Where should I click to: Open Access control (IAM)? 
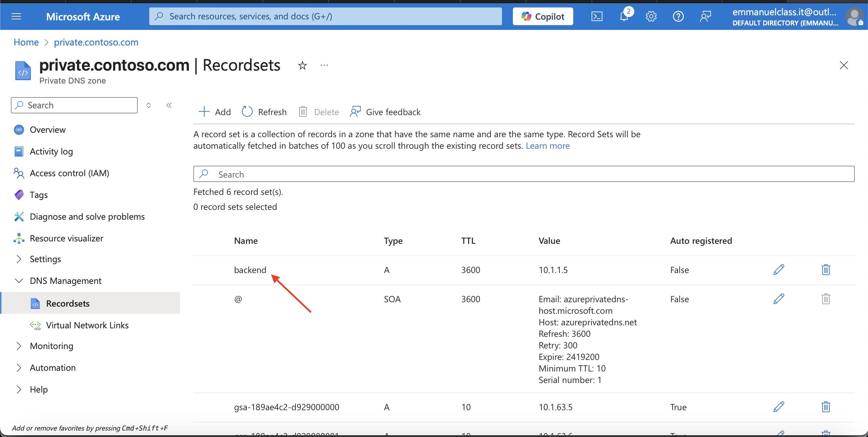[70, 173]
